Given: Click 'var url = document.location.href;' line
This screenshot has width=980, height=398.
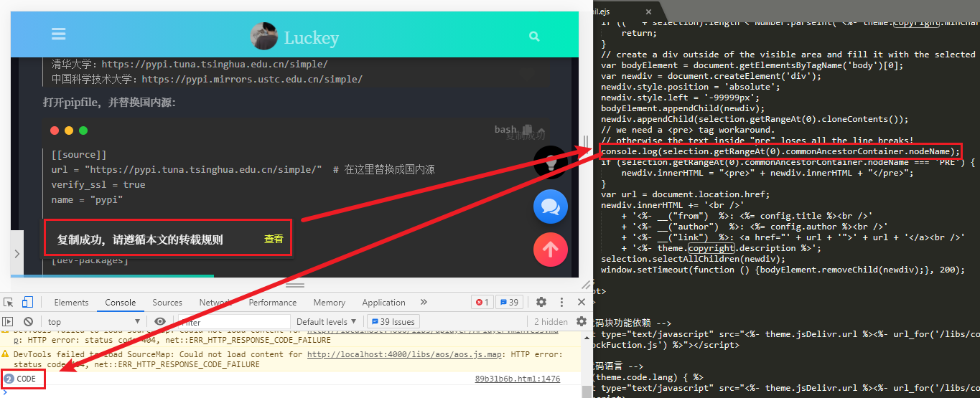Looking at the screenshot, I should click(x=685, y=194).
